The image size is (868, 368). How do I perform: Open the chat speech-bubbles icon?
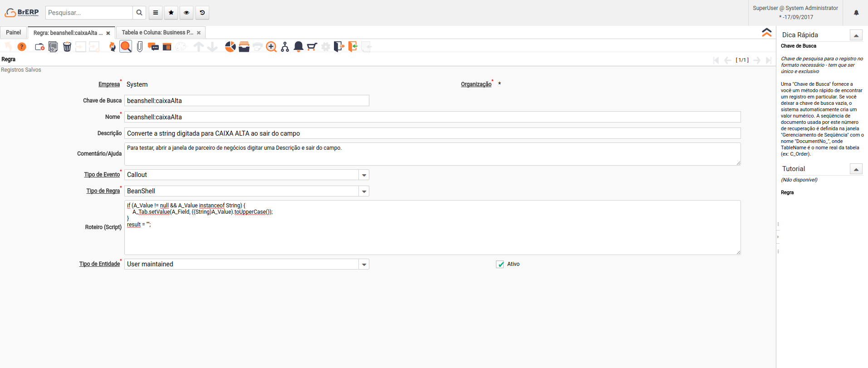point(153,47)
